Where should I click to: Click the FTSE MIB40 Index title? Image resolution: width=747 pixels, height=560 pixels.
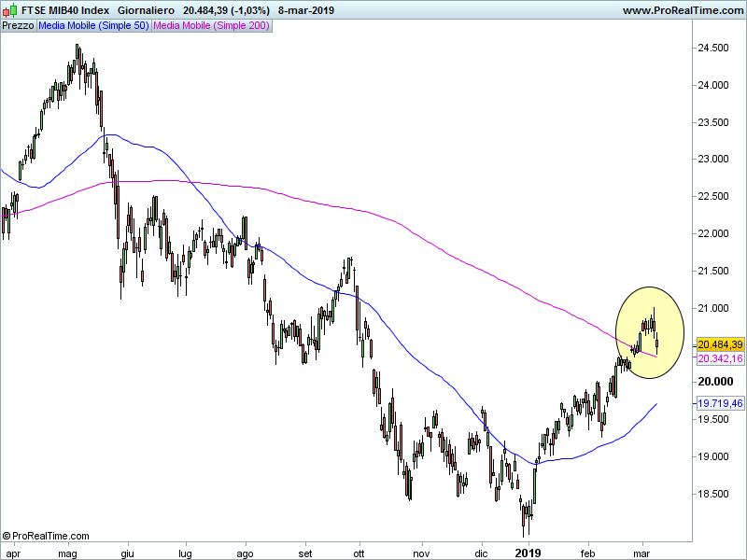point(65,10)
